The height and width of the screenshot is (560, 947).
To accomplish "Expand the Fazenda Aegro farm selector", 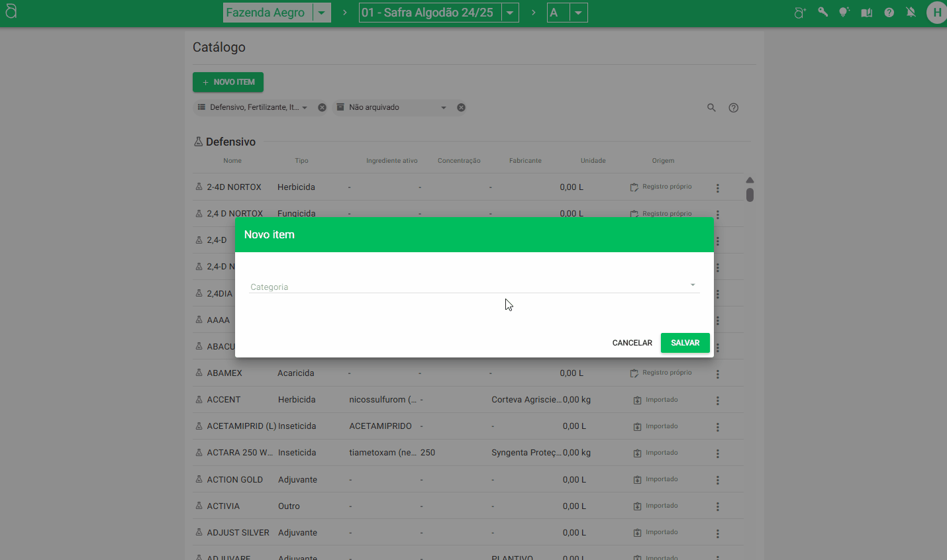I will (321, 13).
